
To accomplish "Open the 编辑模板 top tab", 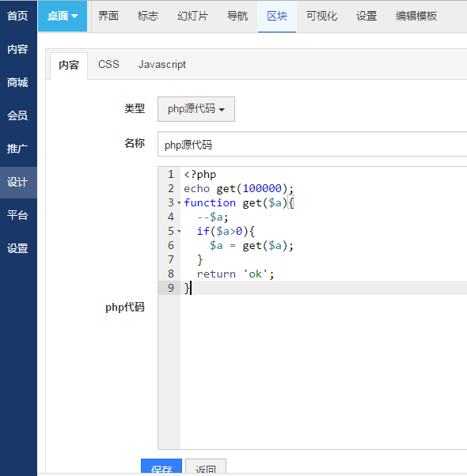I will click(x=416, y=16).
